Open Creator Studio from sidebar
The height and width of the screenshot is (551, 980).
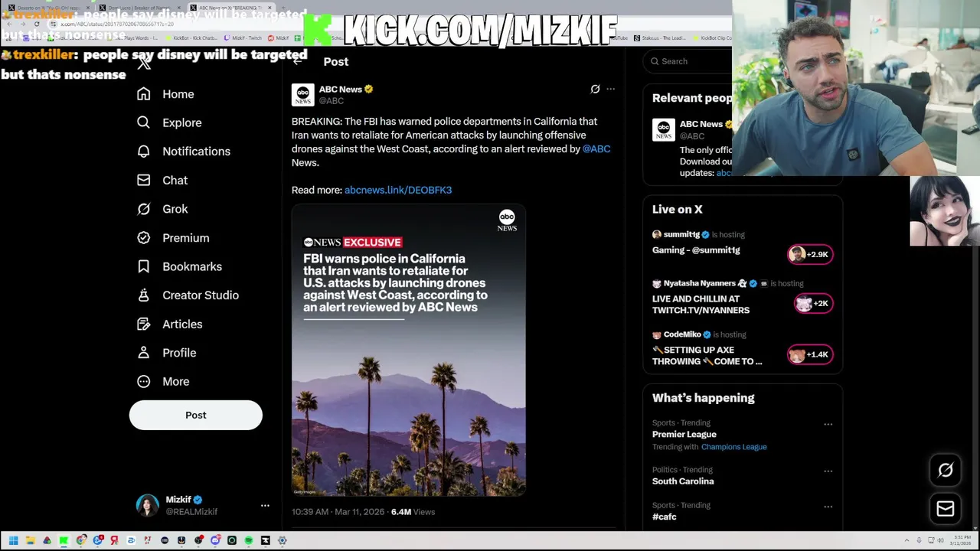pos(188,295)
